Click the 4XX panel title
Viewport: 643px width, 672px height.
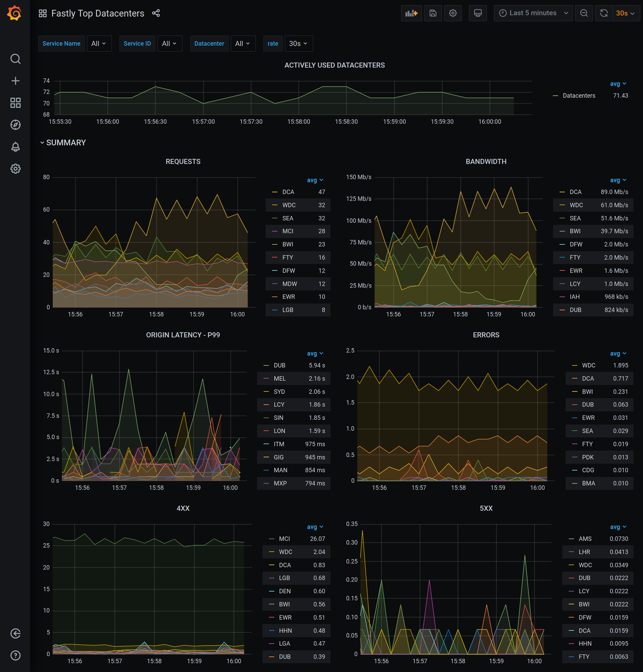183,508
